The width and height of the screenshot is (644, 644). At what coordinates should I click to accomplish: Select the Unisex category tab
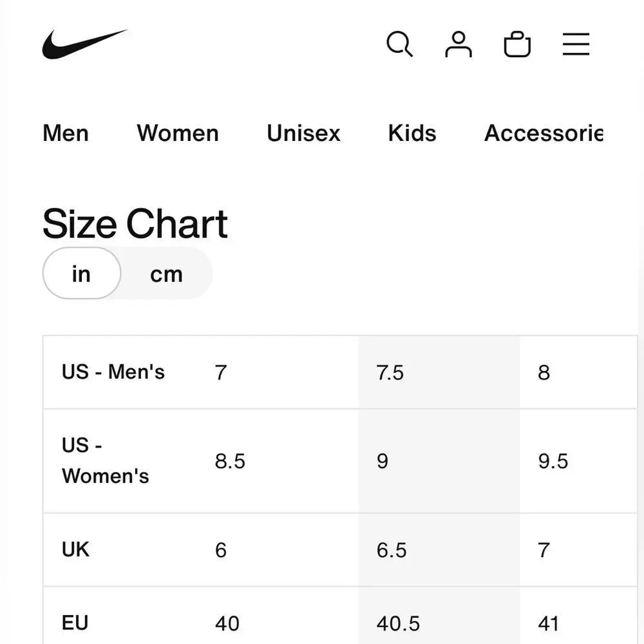[303, 133]
